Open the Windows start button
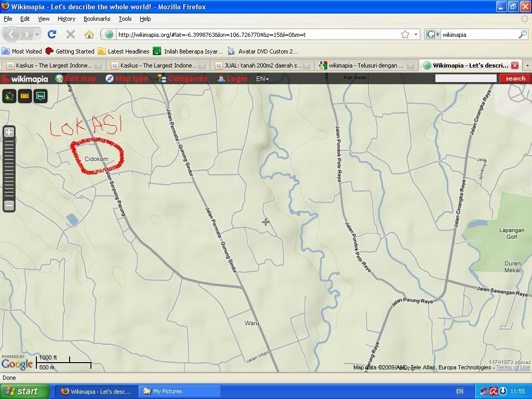532x399 pixels. click(x=24, y=391)
